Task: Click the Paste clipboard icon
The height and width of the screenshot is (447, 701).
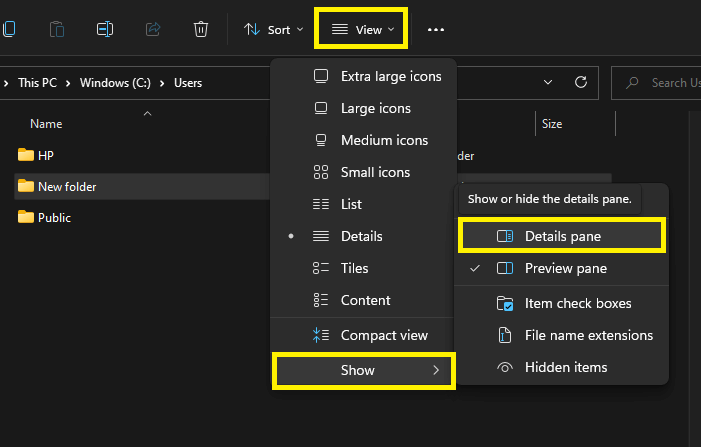Action: 57,29
